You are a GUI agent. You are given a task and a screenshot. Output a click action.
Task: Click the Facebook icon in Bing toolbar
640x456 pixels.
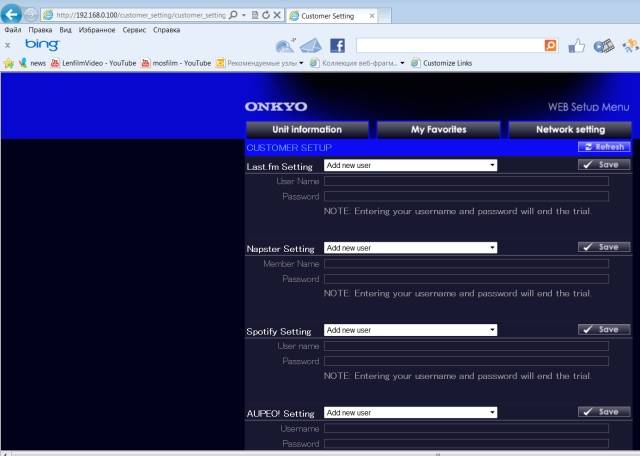[337, 46]
